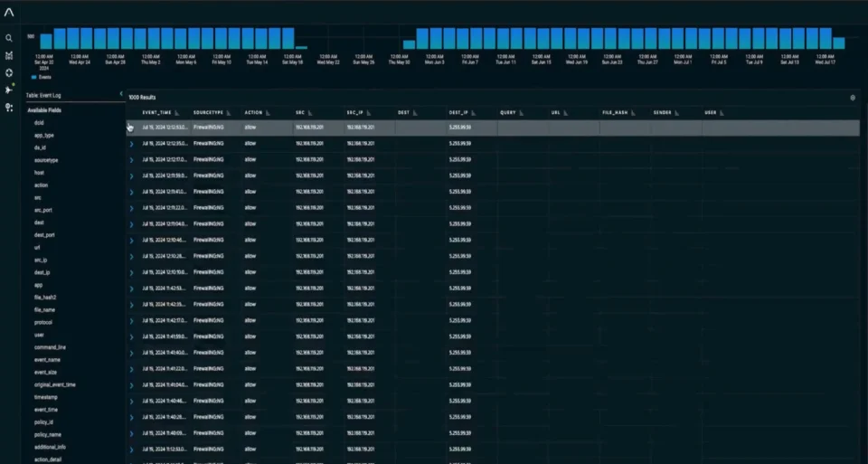This screenshot has height=464, width=868.
Task: Open the airplane icon with green dot
Action: (9, 90)
